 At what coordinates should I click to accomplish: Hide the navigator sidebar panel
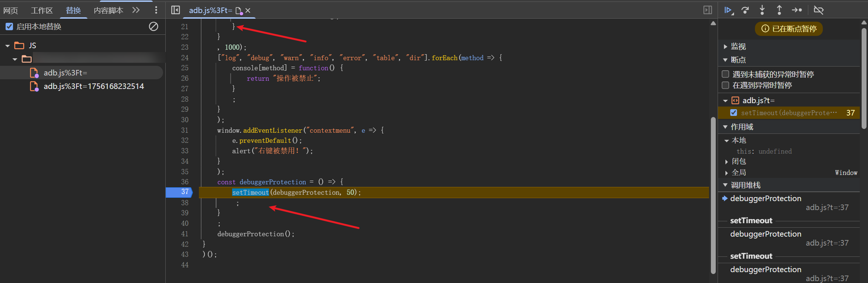[x=175, y=10]
